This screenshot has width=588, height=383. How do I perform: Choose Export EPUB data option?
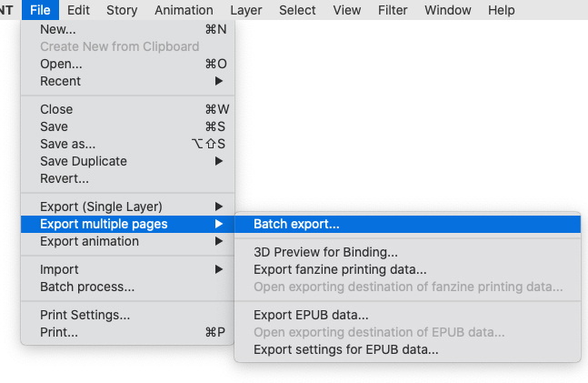[x=311, y=315]
